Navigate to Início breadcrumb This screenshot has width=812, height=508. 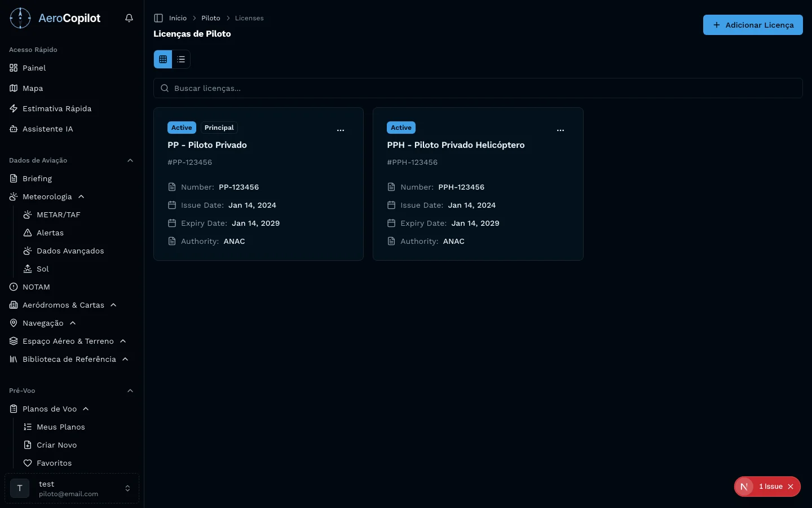point(178,18)
